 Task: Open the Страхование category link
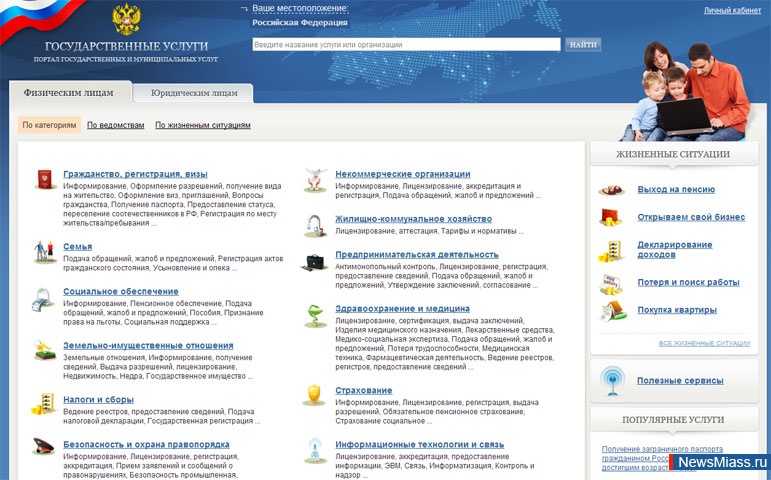364,391
